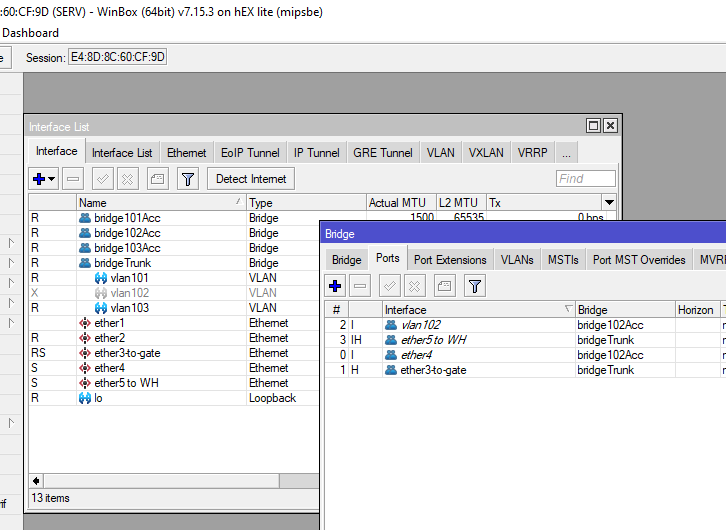Open the Port MST Overrides tab
Screen dimensions: 726x530
coord(639,260)
